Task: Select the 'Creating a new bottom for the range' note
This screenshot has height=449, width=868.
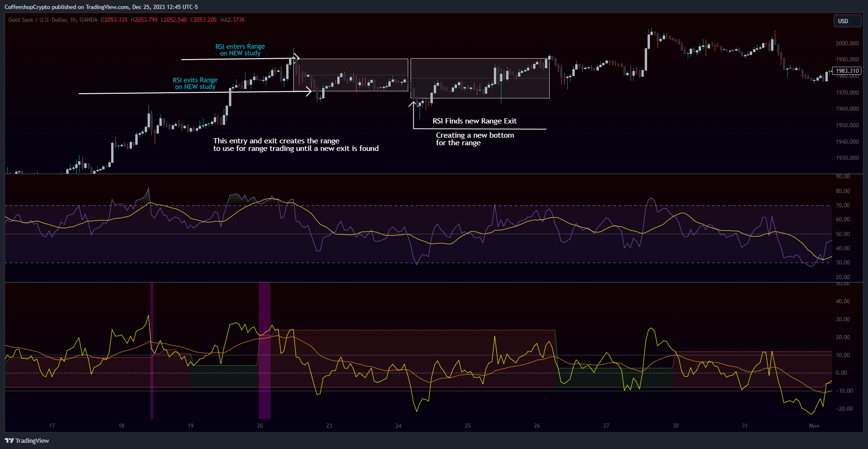Action: (x=475, y=139)
